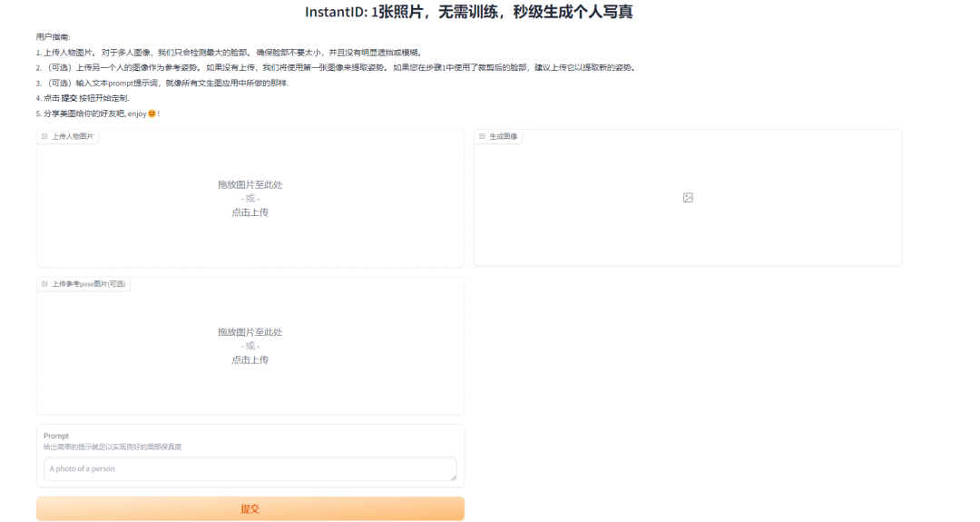Image resolution: width=980 pixels, height=522 pixels.
Task: Select the 上传人物图片 label tab
Action: pyautogui.click(x=72, y=136)
